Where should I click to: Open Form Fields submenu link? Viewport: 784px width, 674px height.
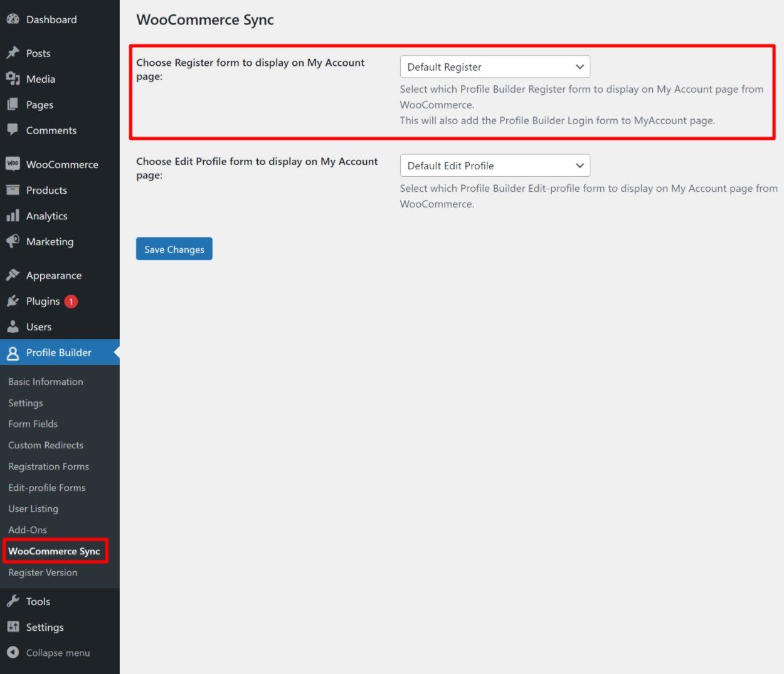click(33, 424)
